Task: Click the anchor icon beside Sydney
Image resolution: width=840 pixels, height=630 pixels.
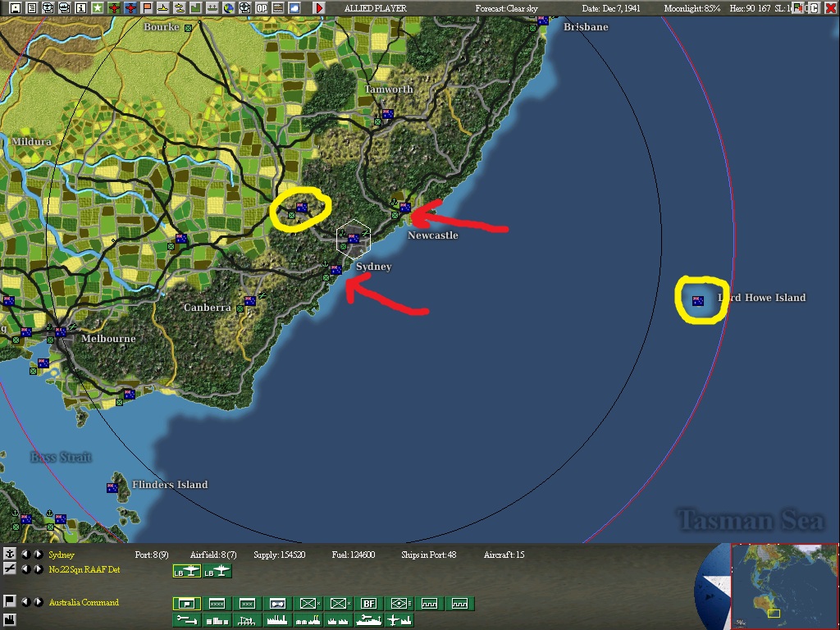Action: click(x=9, y=555)
